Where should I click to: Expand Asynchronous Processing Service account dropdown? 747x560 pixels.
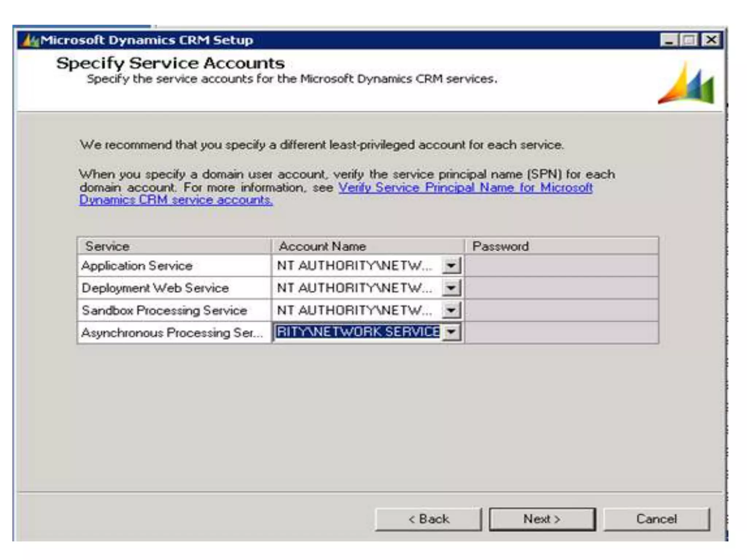click(451, 332)
